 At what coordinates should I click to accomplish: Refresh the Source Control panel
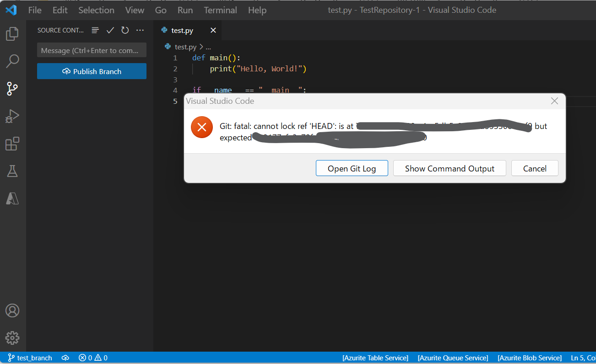(125, 30)
